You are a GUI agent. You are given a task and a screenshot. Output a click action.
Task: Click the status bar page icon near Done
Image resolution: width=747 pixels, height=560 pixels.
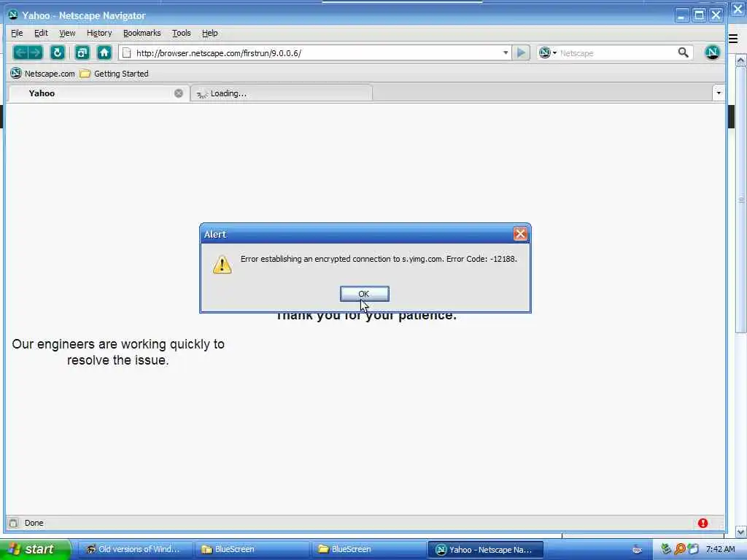pyautogui.click(x=13, y=523)
